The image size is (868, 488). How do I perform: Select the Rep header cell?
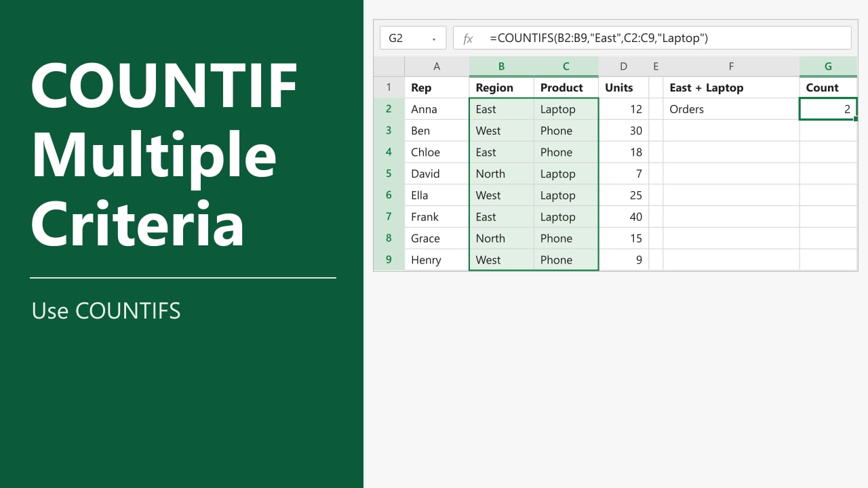437,87
